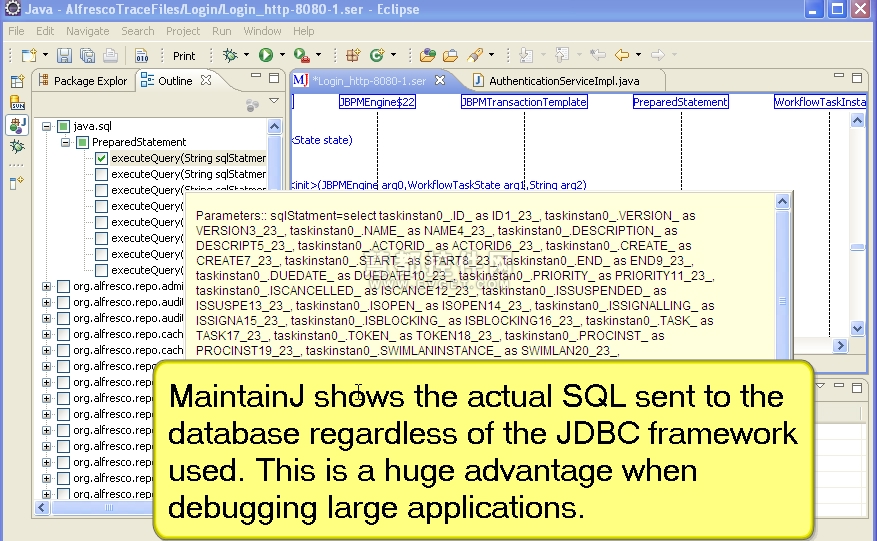This screenshot has height=541, width=877.
Task: Expand the org.alfresco.repo.admi node
Action: coord(46,286)
